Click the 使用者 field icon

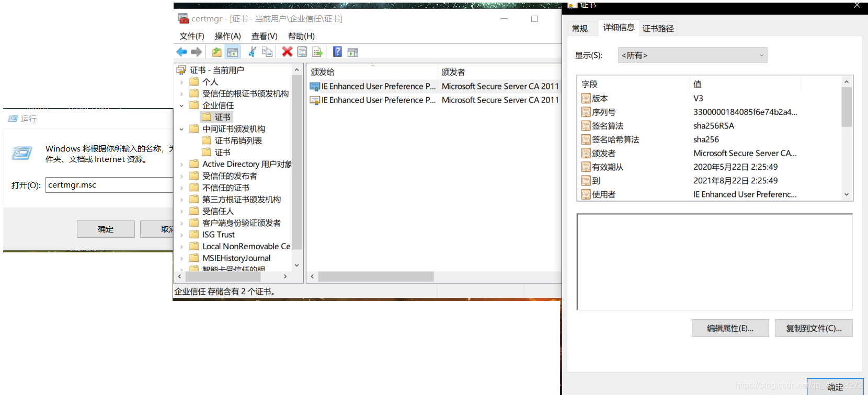tap(586, 194)
